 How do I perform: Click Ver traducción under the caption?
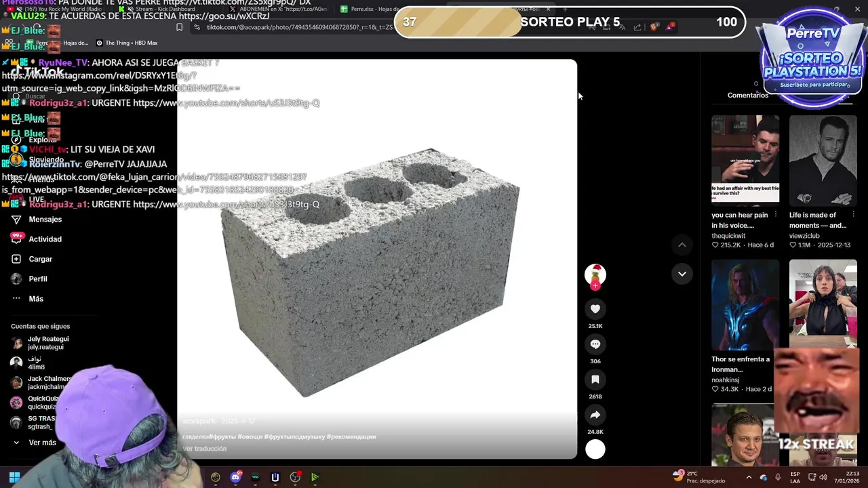[x=204, y=449]
